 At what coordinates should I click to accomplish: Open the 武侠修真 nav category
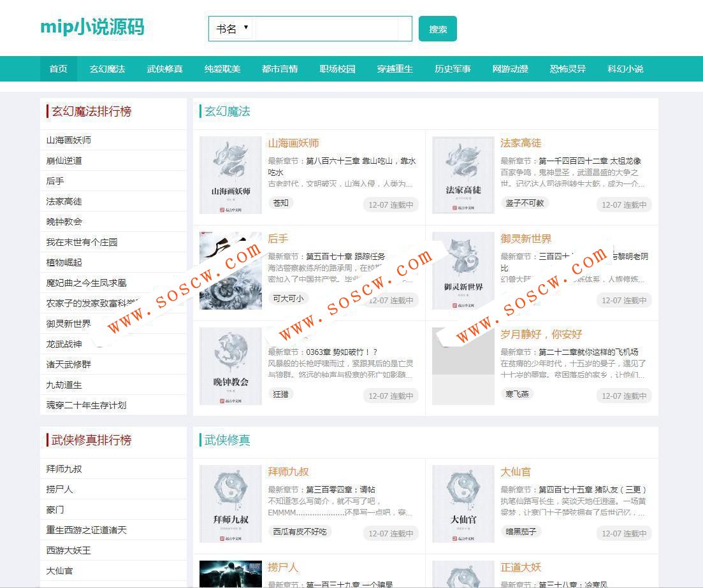click(x=164, y=69)
